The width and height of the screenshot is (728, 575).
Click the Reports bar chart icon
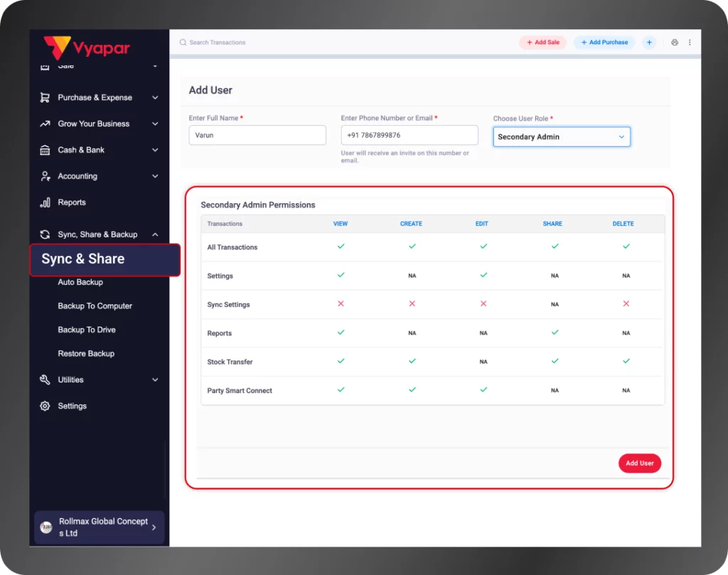click(45, 203)
